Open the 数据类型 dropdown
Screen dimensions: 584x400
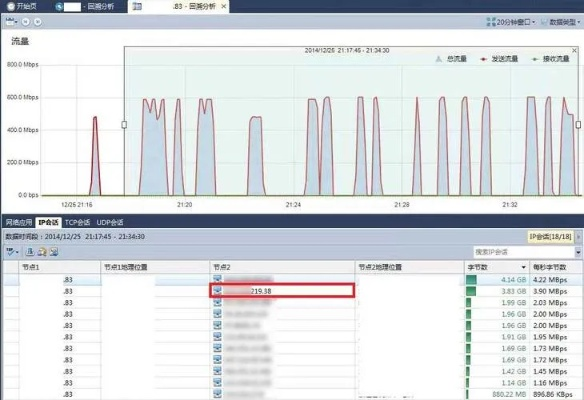pyautogui.click(x=561, y=22)
